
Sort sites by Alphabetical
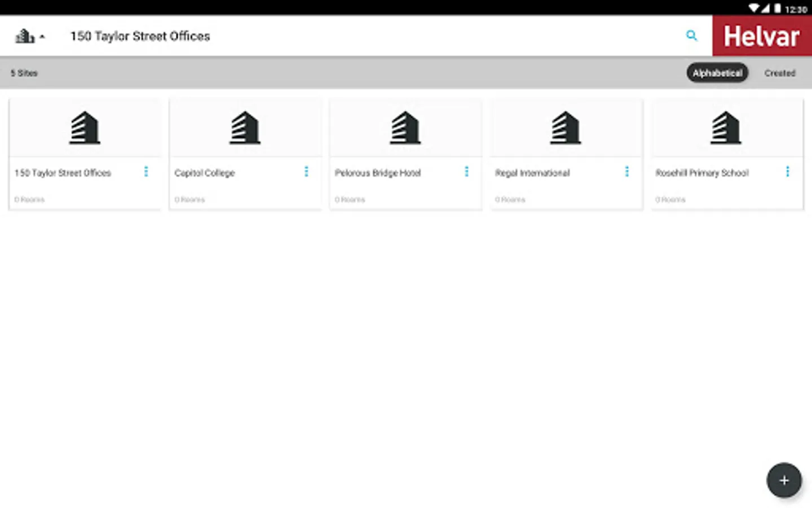point(717,73)
